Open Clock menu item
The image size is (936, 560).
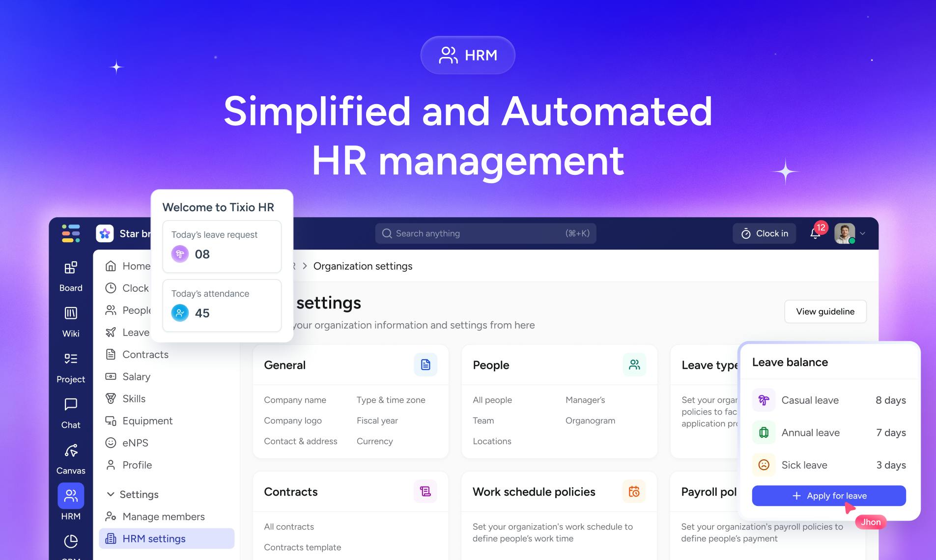(x=127, y=288)
